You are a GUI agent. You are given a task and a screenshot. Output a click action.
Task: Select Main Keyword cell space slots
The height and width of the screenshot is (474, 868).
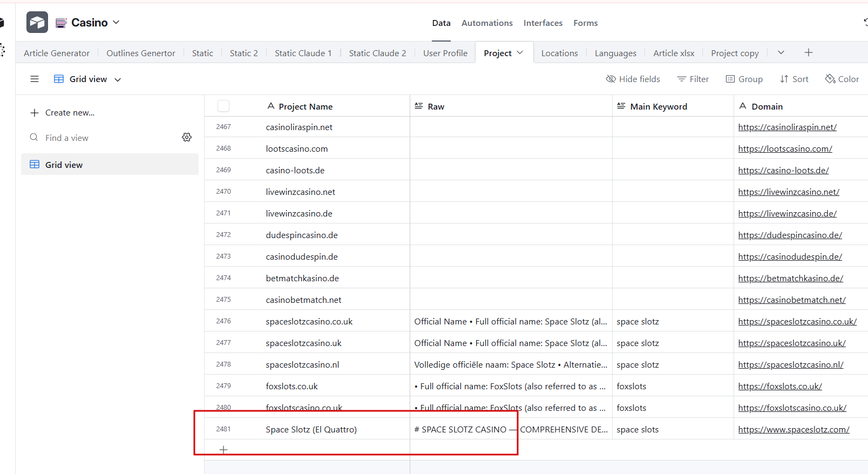tap(673, 429)
